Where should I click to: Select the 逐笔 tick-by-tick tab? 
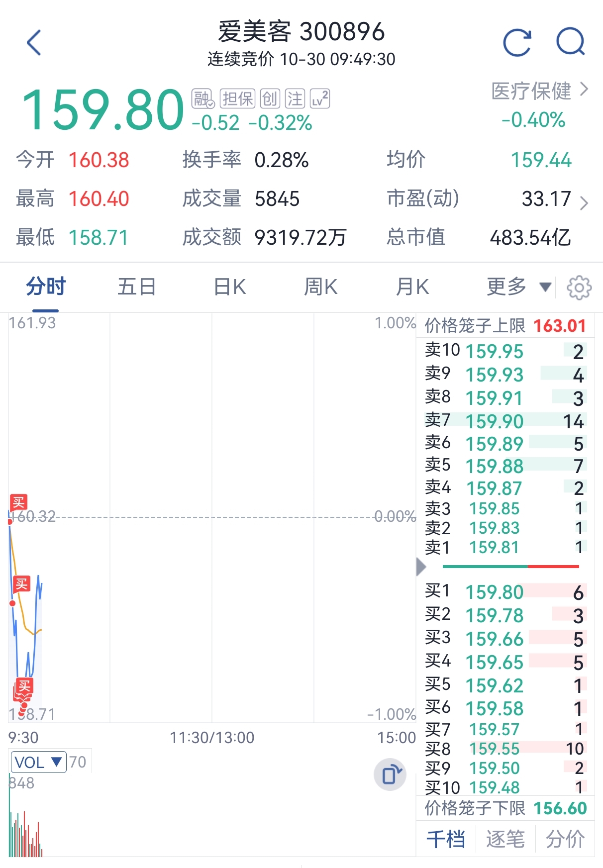505,839
